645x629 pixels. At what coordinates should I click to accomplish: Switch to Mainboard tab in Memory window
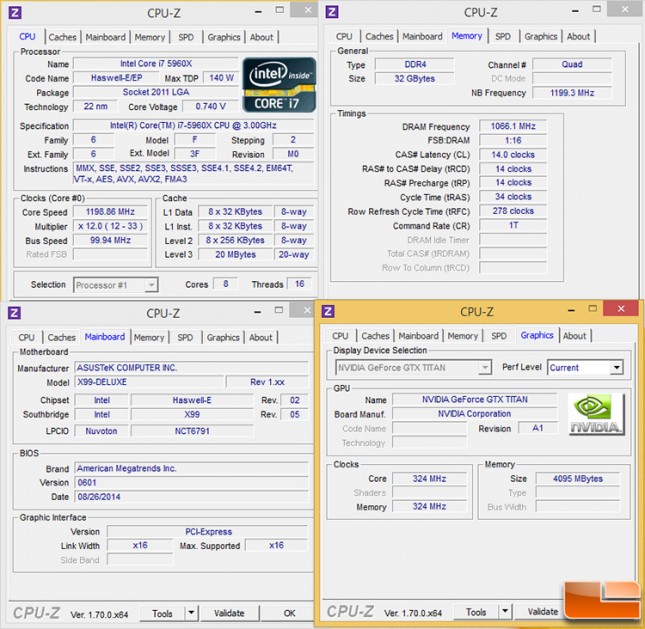[422, 36]
